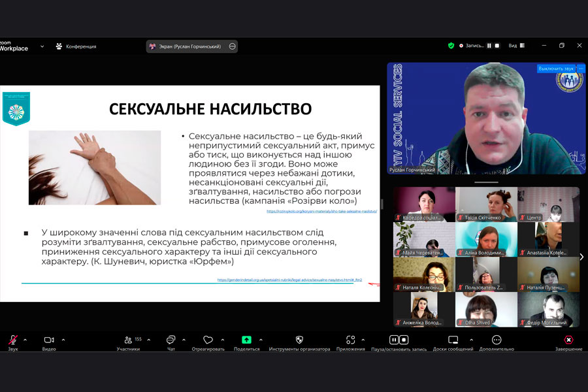Expand arrow next to Доски сообщений
The image size is (588, 392).
point(471,340)
